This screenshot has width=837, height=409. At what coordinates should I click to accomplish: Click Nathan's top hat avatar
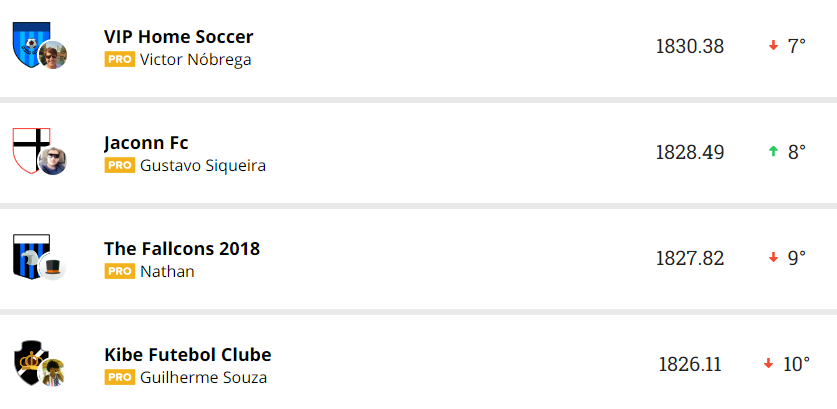point(53,268)
